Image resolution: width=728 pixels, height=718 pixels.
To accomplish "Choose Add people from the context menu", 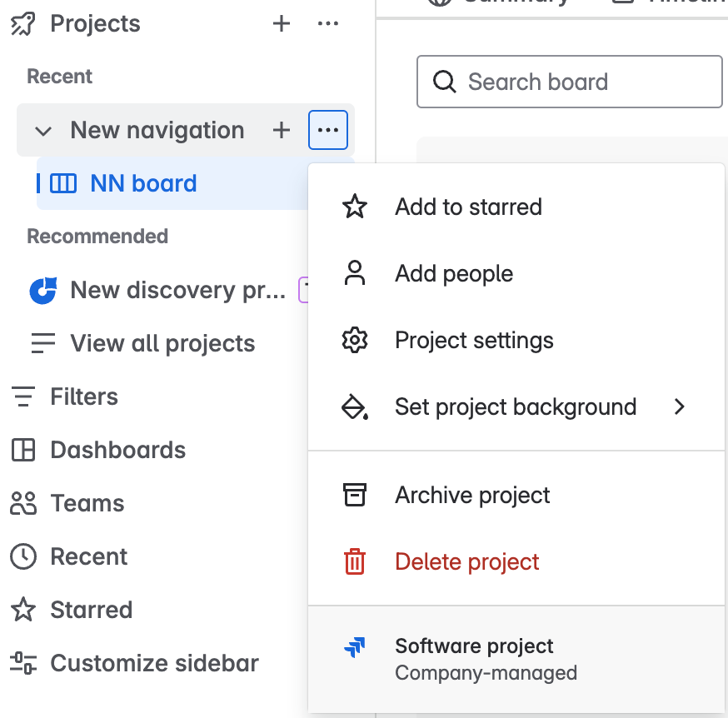I will (x=454, y=273).
